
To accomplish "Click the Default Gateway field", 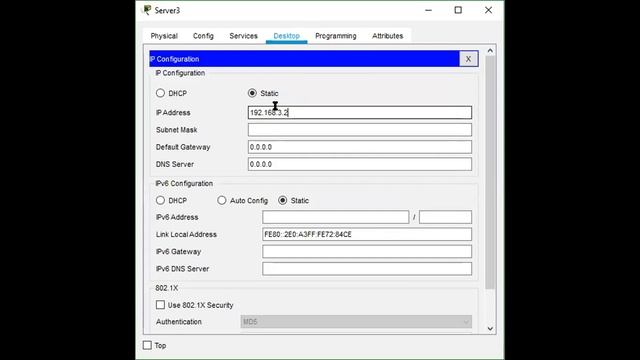I will 360,147.
